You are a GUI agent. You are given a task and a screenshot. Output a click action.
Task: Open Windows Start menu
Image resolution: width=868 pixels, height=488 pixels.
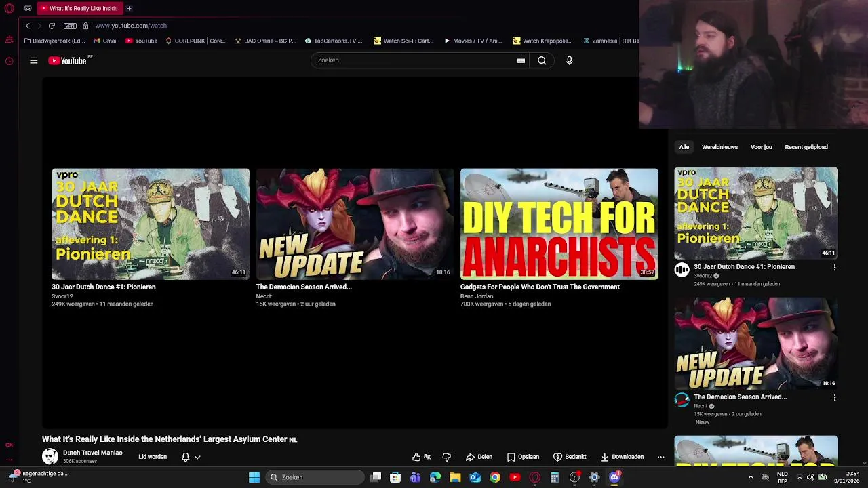[x=254, y=477]
